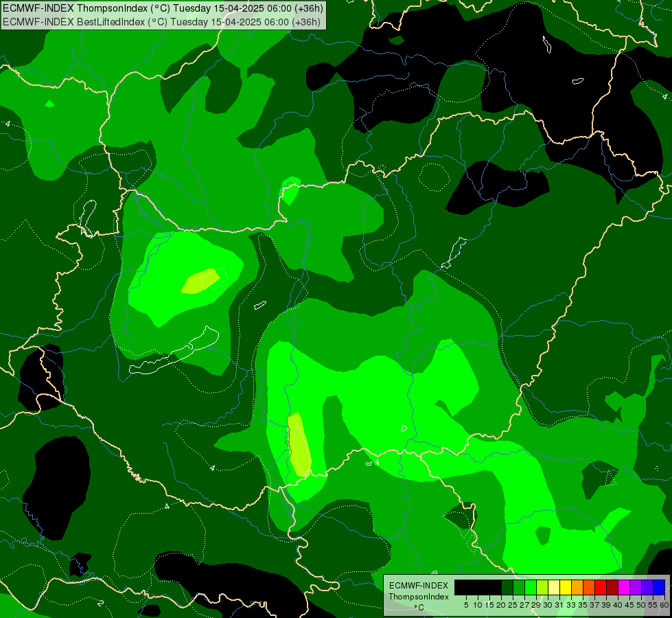Screen dimensions: 672x618
Task: Click the legend value label 50
Action: (641, 605)
